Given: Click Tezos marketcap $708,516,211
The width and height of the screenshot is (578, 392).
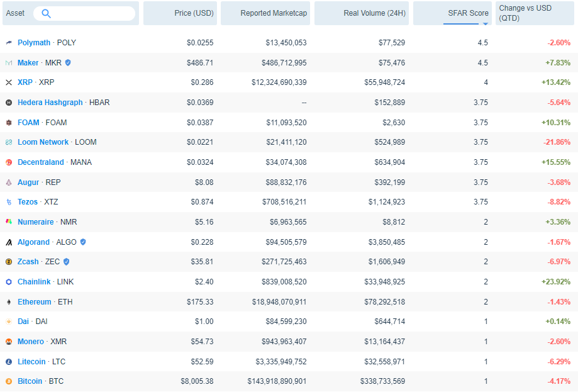Looking at the screenshot, I should click(x=284, y=202).
